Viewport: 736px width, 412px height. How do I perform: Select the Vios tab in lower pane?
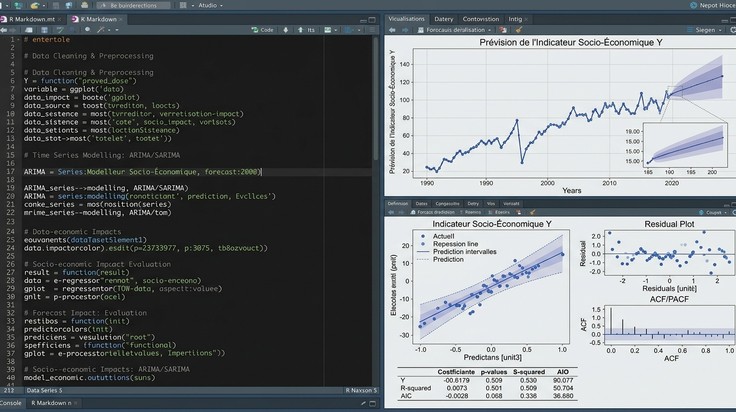[491, 204]
